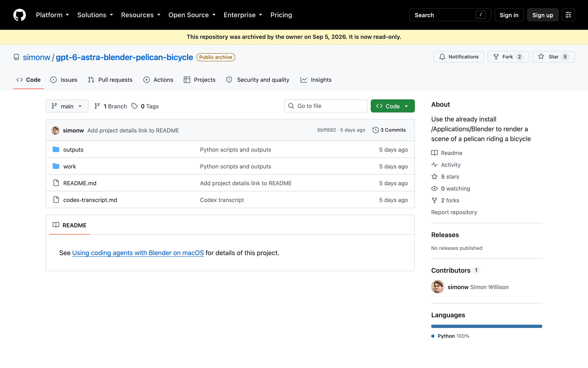The width and height of the screenshot is (588, 368).
Task: Click the branch icon next to 1 Branch
Action: click(97, 106)
